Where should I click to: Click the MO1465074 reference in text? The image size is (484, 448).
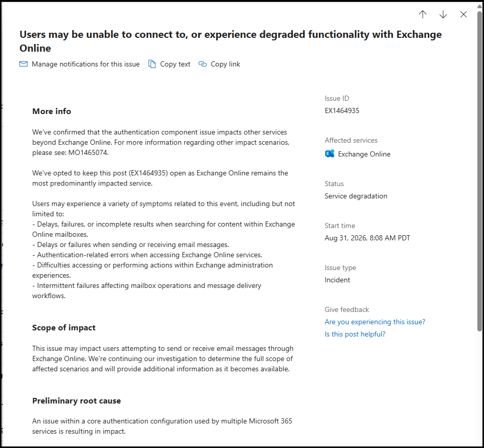click(x=88, y=152)
